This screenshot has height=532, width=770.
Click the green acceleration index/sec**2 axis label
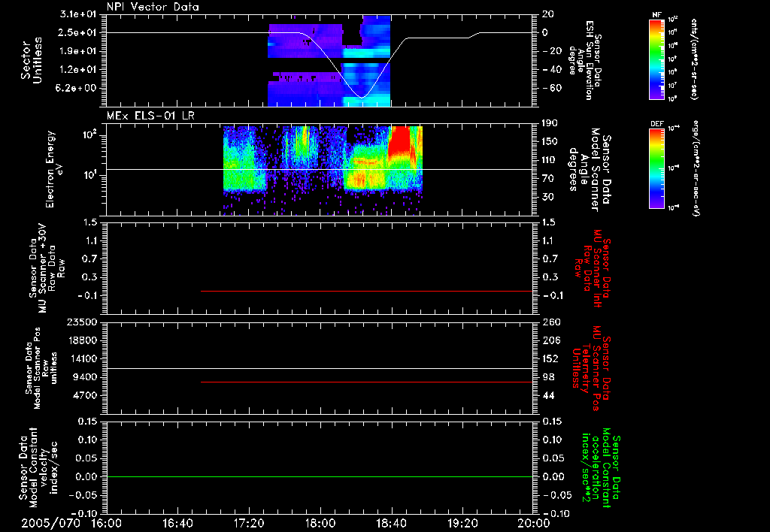598,467
